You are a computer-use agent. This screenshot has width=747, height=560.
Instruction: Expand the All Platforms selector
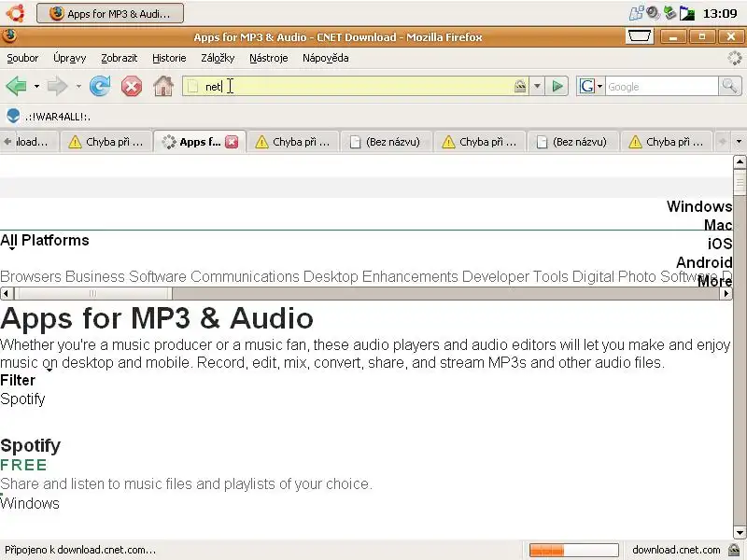coord(44,241)
